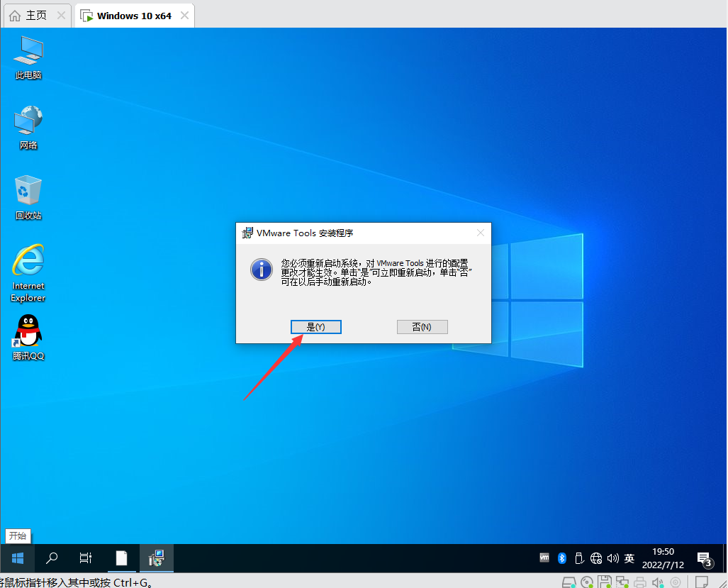
Task: Click the message log note icon
Action: (702, 582)
